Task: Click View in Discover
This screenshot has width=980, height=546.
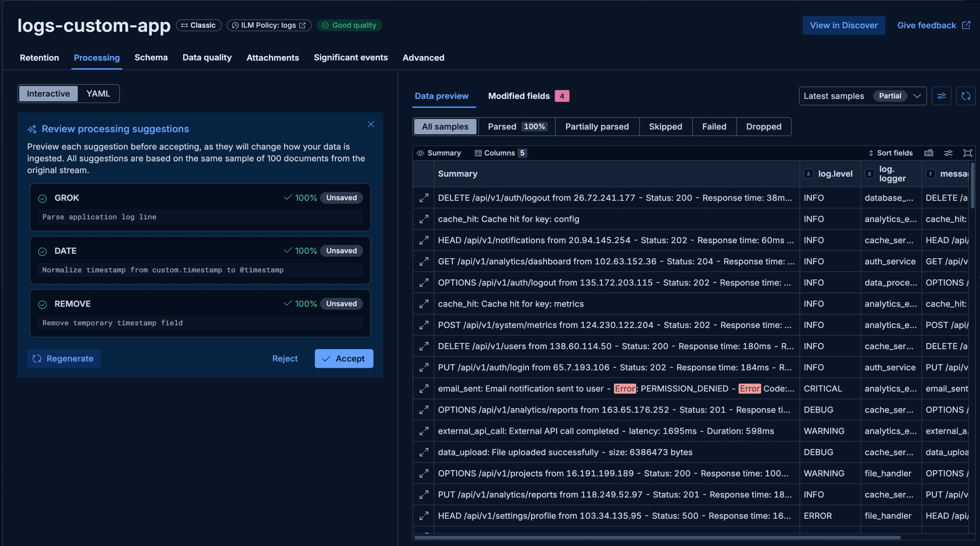Action: pyautogui.click(x=844, y=25)
